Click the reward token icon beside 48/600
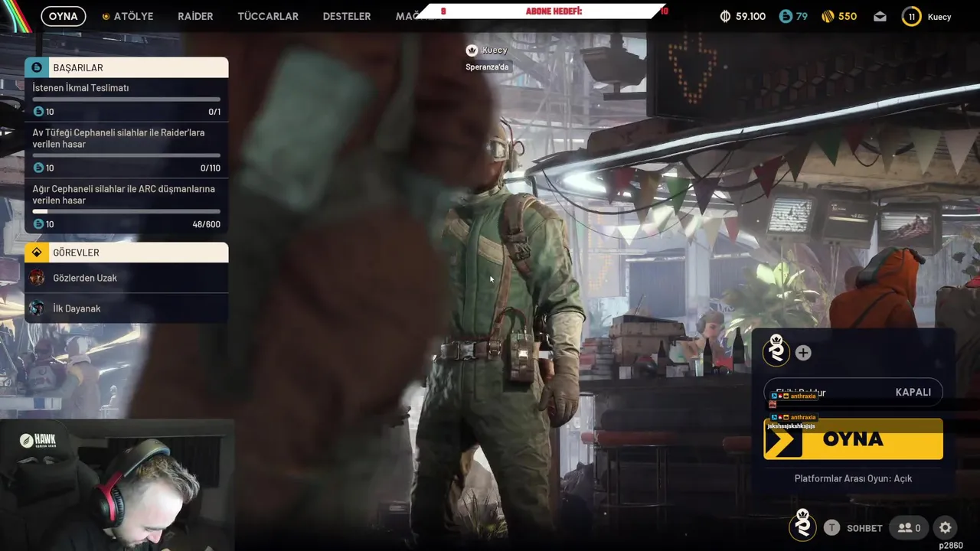Image resolution: width=980 pixels, height=551 pixels. pyautogui.click(x=38, y=224)
